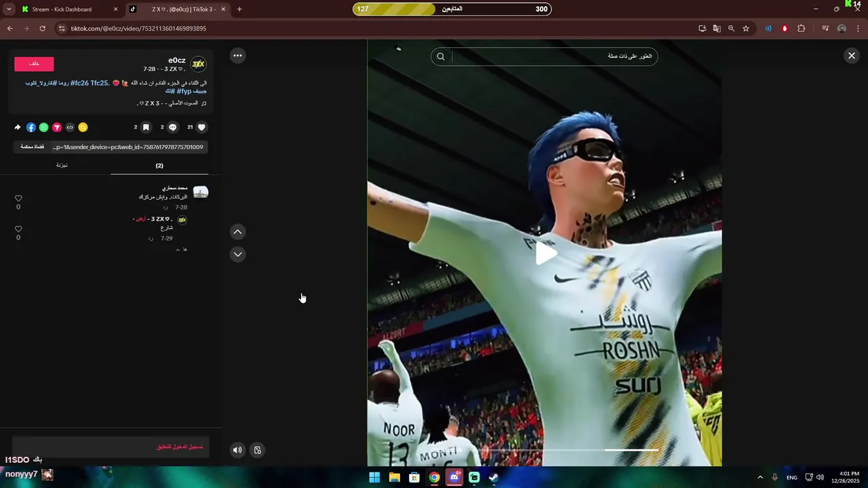The image size is (868, 488).
Task: Switch to the second tab beside comments
Action: tap(62, 165)
